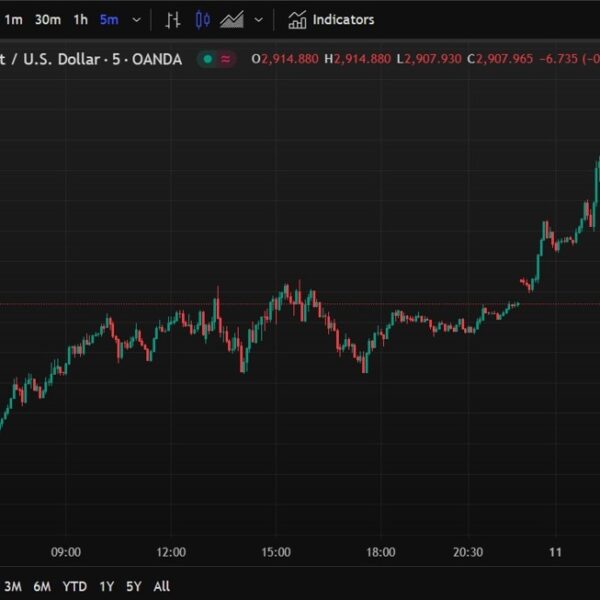The image size is (600, 600).
Task: Select the area chart style icon
Action: tap(232, 20)
